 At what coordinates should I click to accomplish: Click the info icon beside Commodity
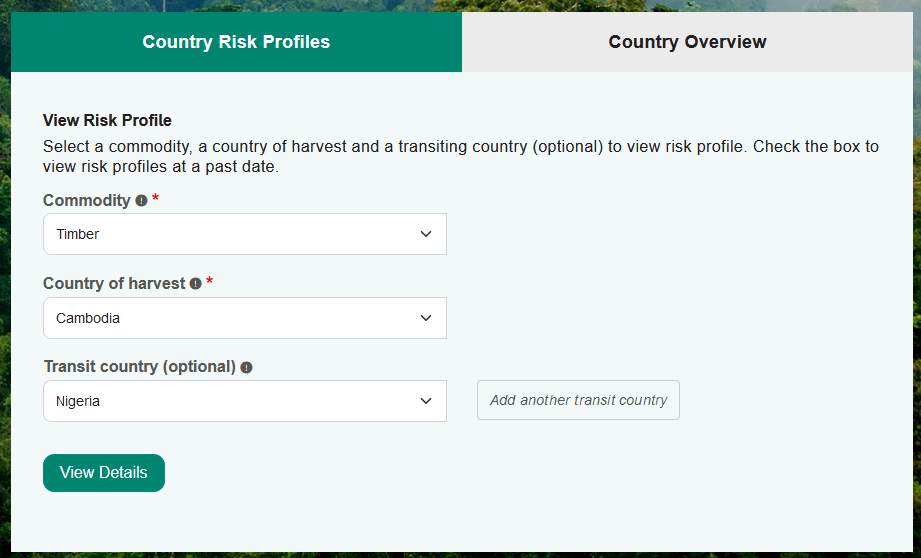(141, 201)
